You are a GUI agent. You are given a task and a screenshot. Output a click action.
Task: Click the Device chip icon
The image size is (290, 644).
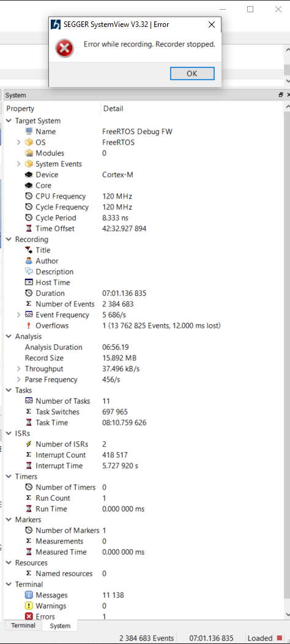[x=29, y=175]
